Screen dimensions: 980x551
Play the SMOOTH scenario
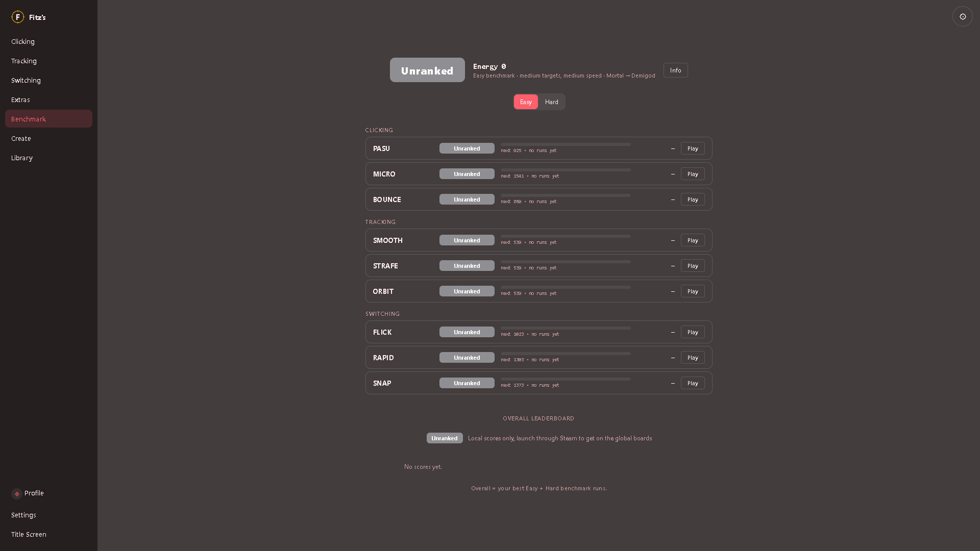coord(693,240)
